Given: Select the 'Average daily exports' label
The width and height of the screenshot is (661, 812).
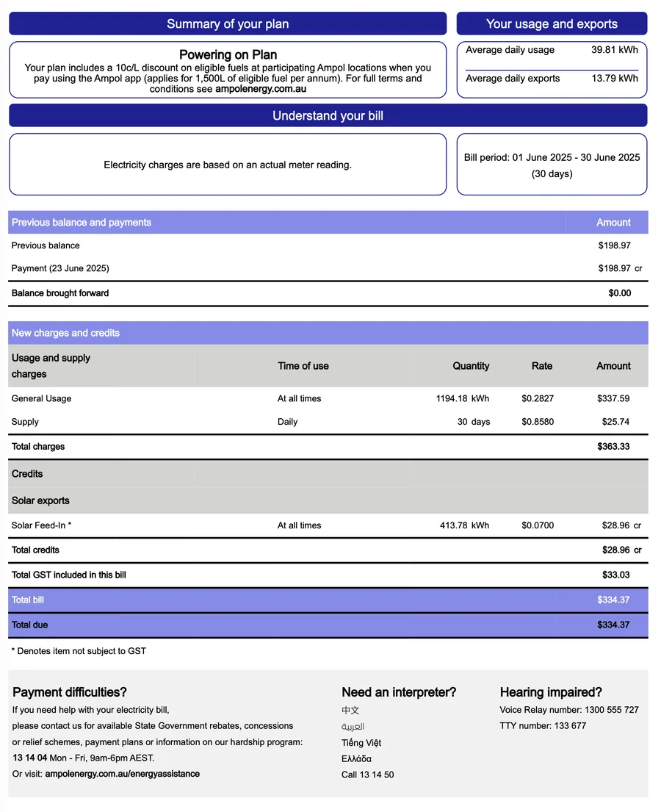Looking at the screenshot, I should pyautogui.click(x=513, y=78).
